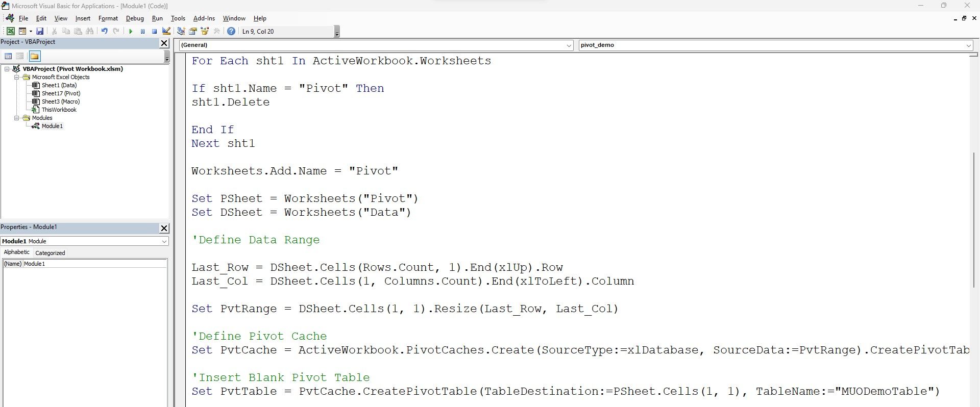
Task: Toggle Folders view in Project pane
Action: [34, 56]
